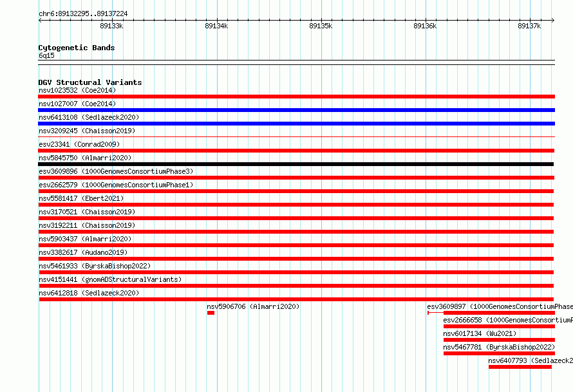Click the DGV Structural Variants track title
The width and height of the screenshot is (573, 392).
(x=90, y=82)
